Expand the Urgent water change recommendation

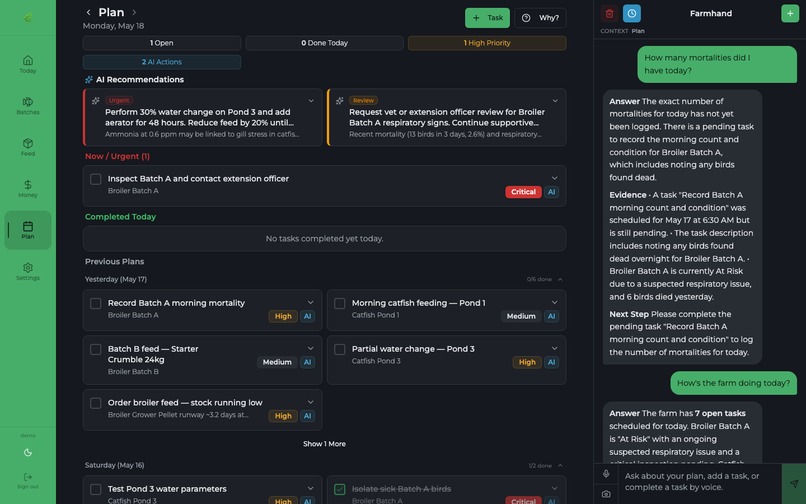(x=311, y=101)
